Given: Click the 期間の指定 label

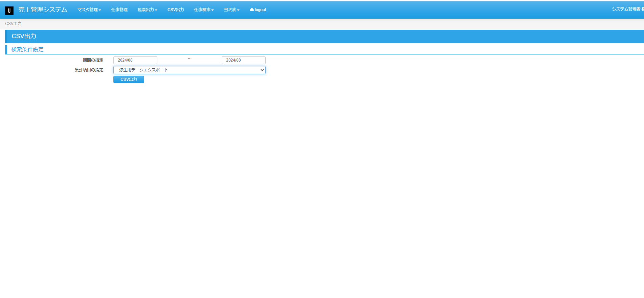Looking at the screenshot, I should [x=93, y=60].
